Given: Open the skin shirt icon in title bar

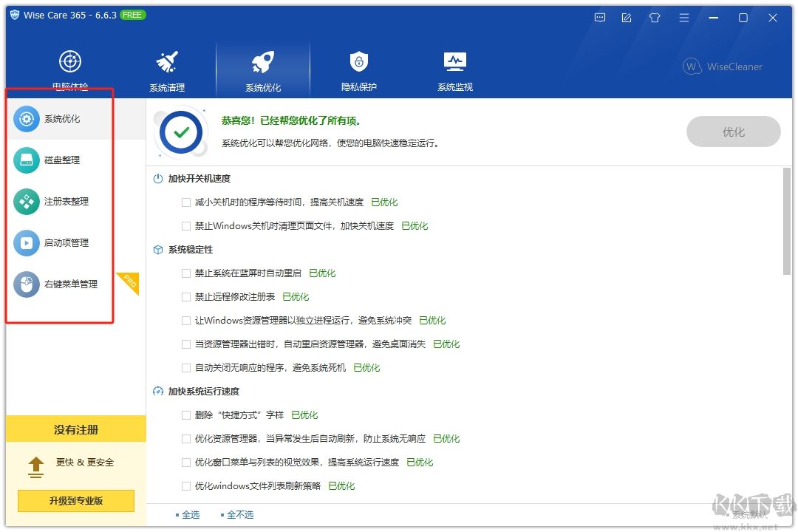Looking at the screenshot, I should (655, 18).
